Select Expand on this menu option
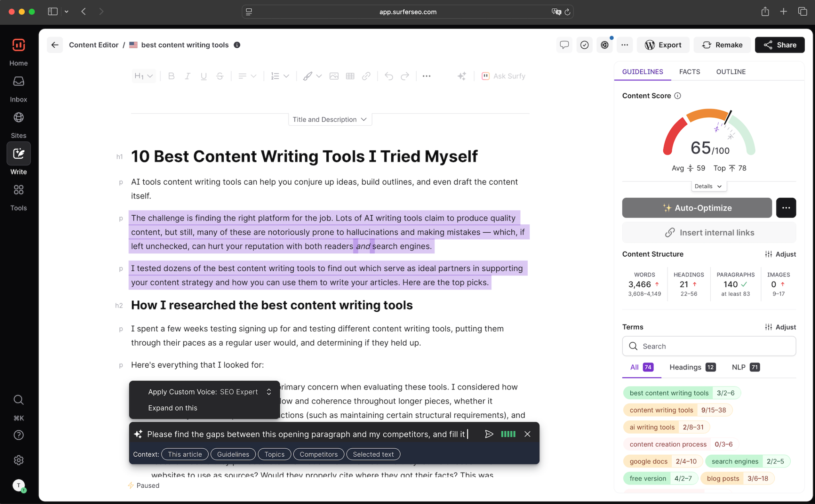 click(x=173, y=408)
